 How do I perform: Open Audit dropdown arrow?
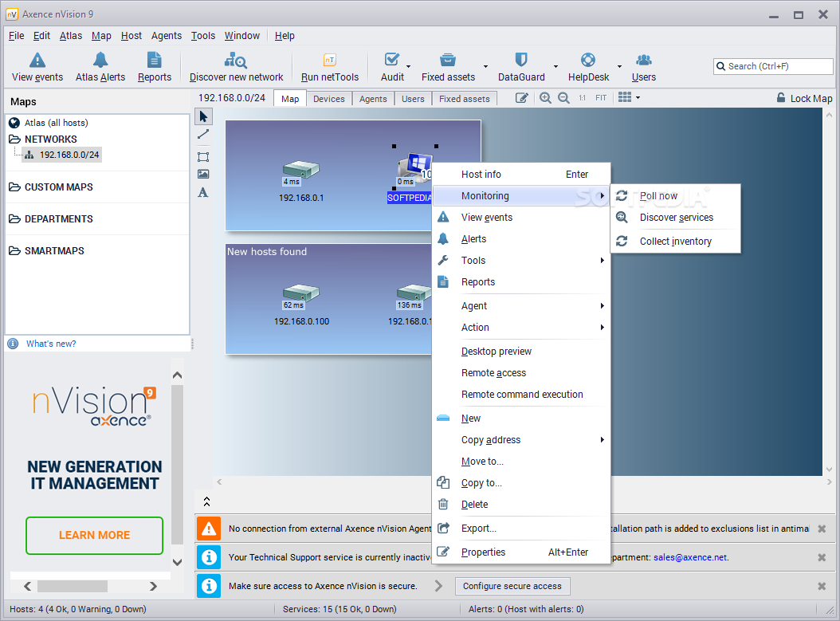coord(408,67)
